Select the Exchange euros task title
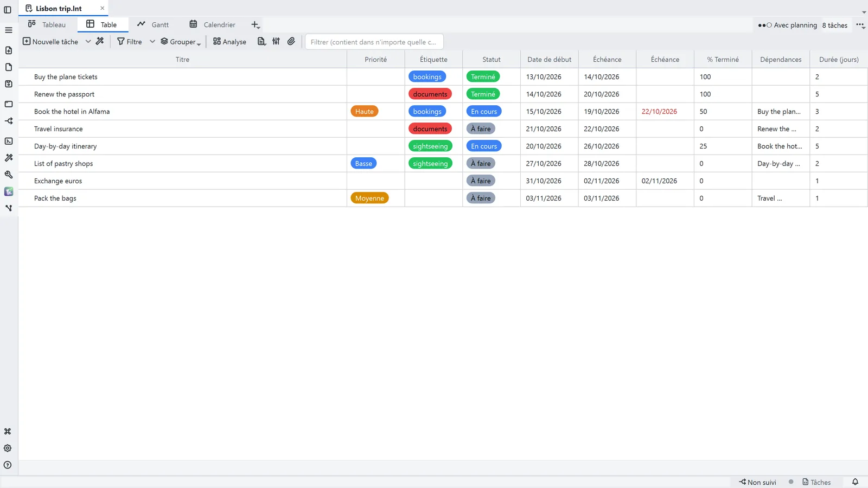 tap(58, 181)
